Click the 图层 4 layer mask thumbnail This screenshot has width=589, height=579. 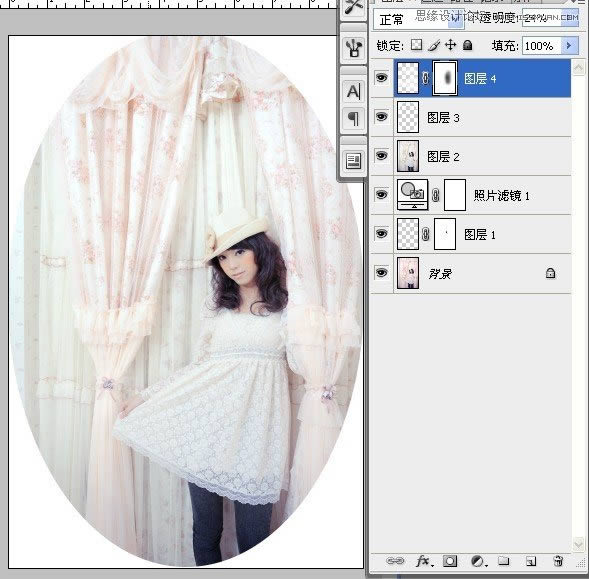point(445,78)
